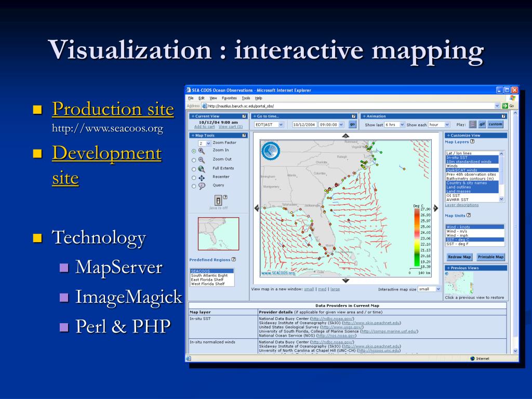This screenshot has width=532, height=399.
Task: Select the Zoom In radio button
Action: point(194,151)
